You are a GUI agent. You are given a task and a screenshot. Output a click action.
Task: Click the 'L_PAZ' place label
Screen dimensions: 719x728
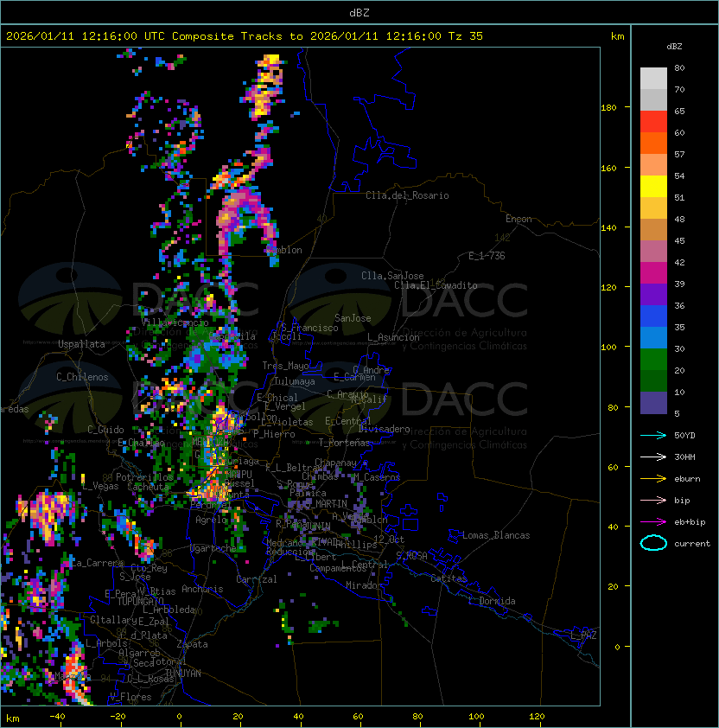[583, 635]
